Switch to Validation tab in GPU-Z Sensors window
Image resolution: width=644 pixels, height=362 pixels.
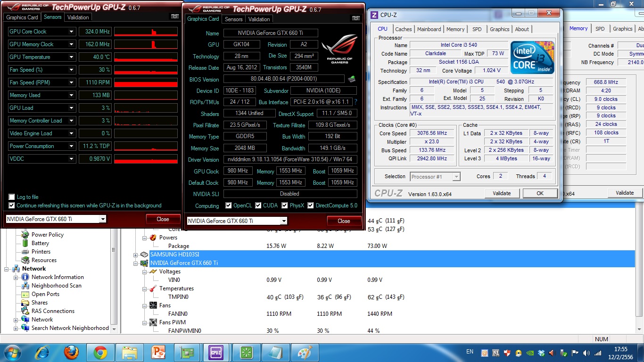[78, 17]
